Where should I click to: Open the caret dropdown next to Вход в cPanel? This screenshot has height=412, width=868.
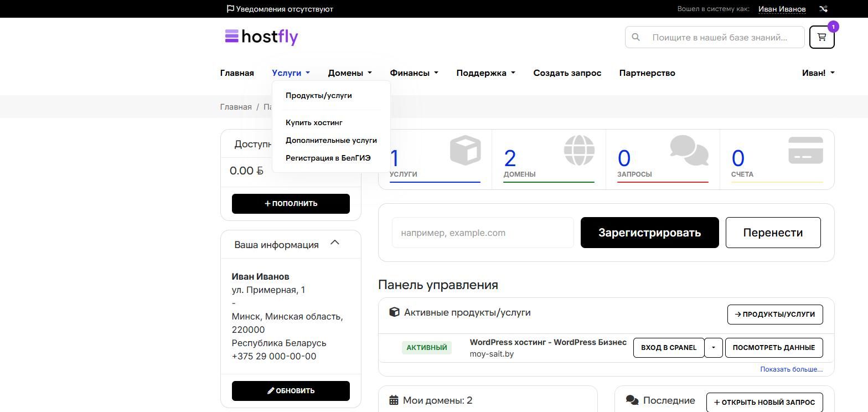pyautogui.click(x=714, y=348)
